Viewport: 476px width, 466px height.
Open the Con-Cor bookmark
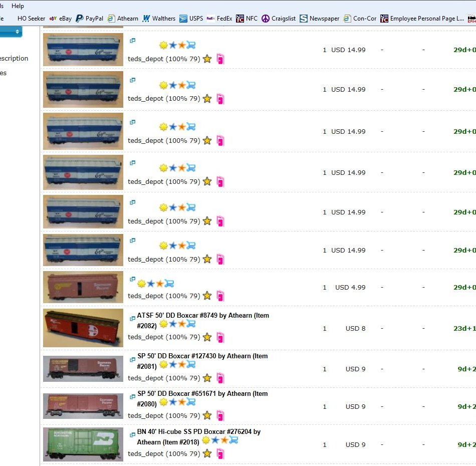pos(360,19)
